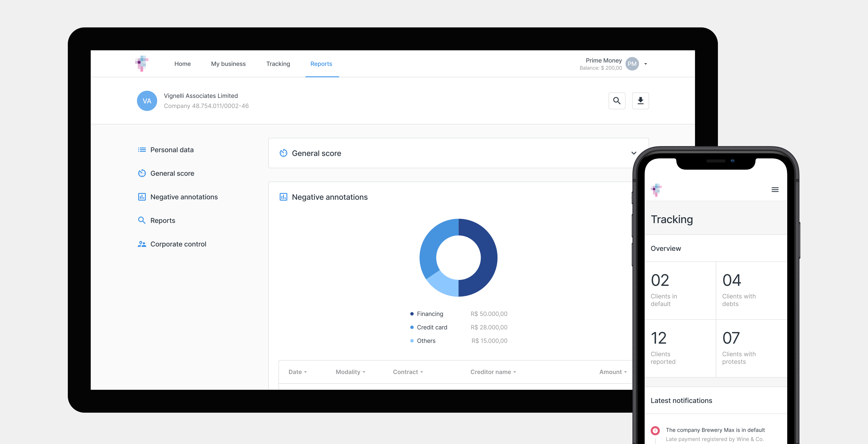Click the search magnifier button
868x444 pixels.
(x=617, y=101)
